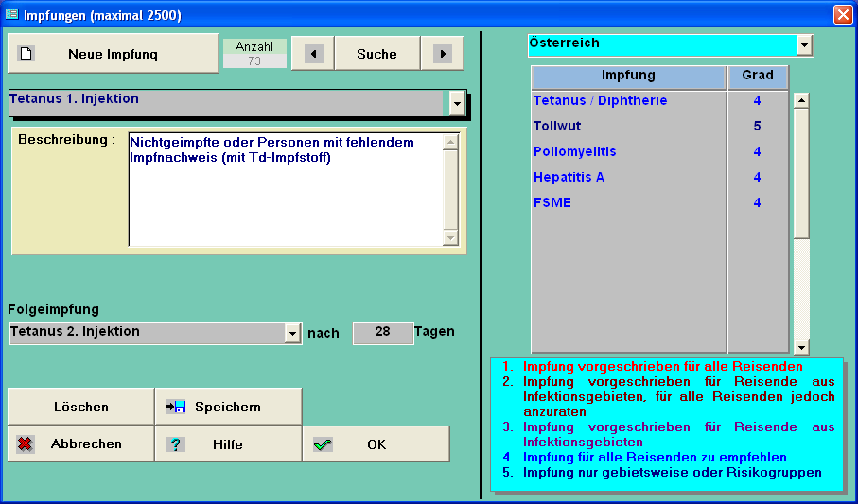The height and width of the screenshot is (504, 858).
Task: Open Hilfe via the question mark icon
Action: pos(176,444)
